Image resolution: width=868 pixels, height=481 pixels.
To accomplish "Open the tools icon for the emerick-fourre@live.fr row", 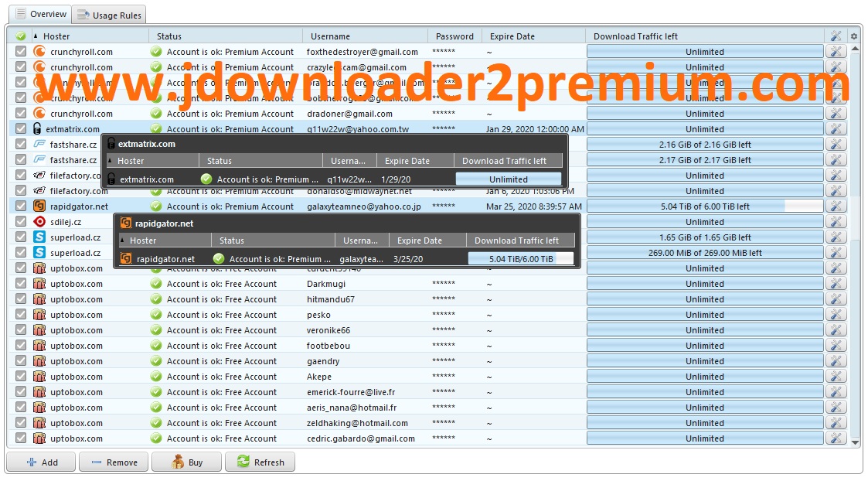I will coord(836,392).
